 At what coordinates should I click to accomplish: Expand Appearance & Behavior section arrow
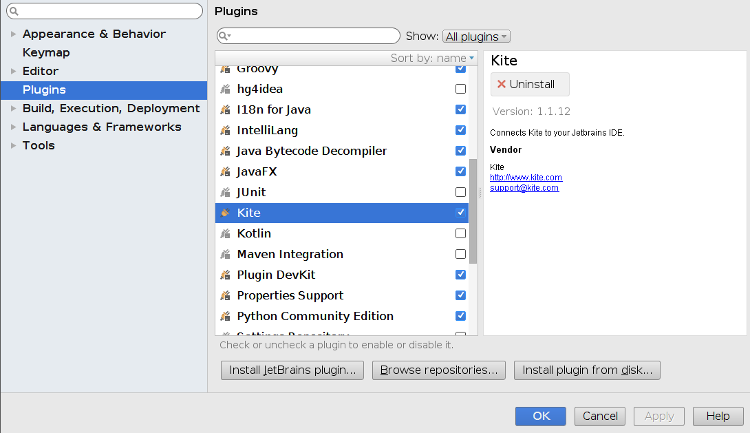13,34
